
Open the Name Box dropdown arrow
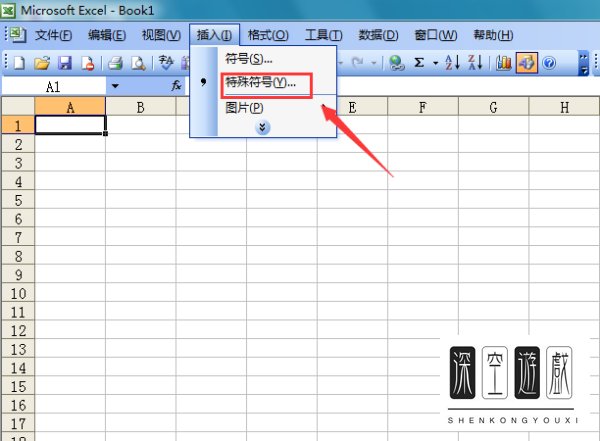pos(115,86)
